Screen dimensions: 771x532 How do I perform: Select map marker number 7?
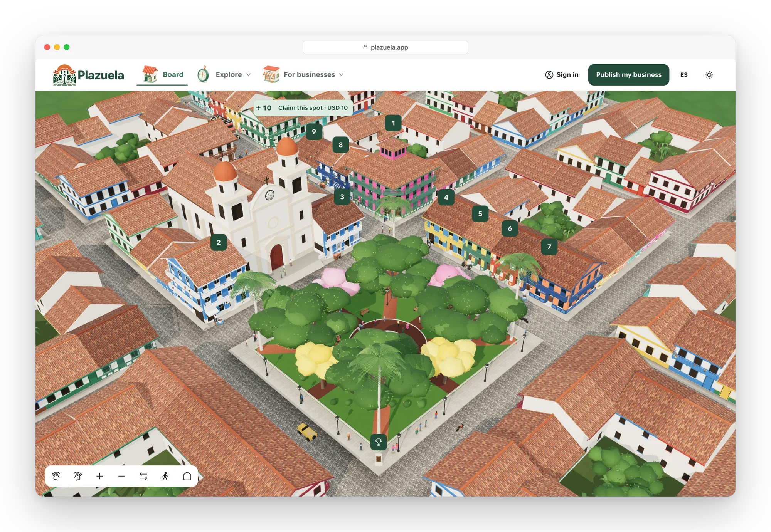tap(549, 247)
